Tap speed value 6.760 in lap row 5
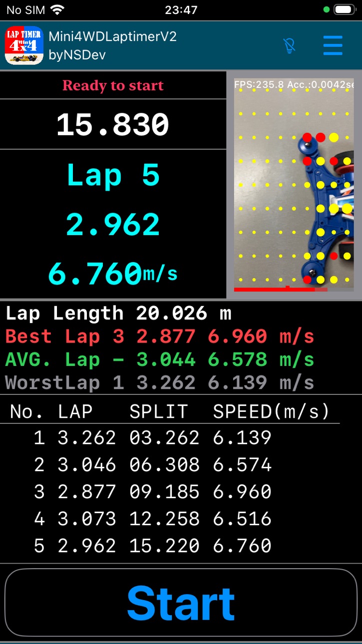The image size is (362, 644). 242,546
